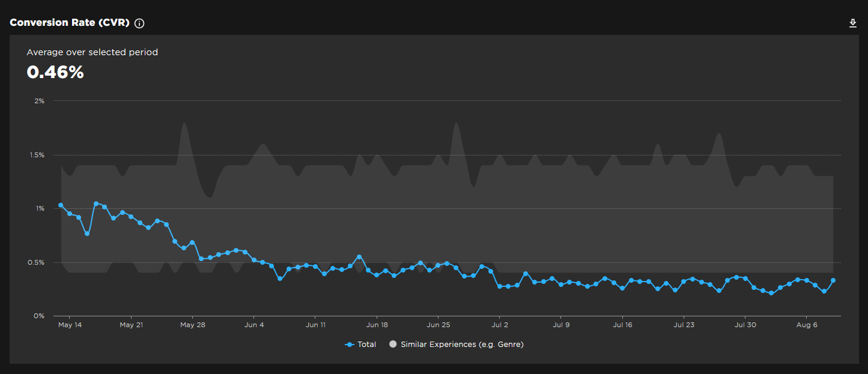Toggle the chart legend for Total line
The height and width of the screenshot is (374, 868).
pyautogui.click(x=367, y=344)
